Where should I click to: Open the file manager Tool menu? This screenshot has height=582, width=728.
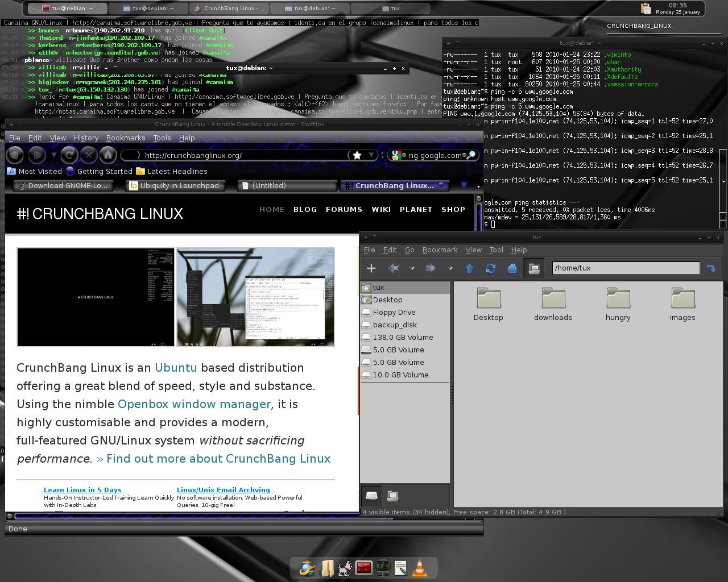pyautogui.click(x=496, y=250)
